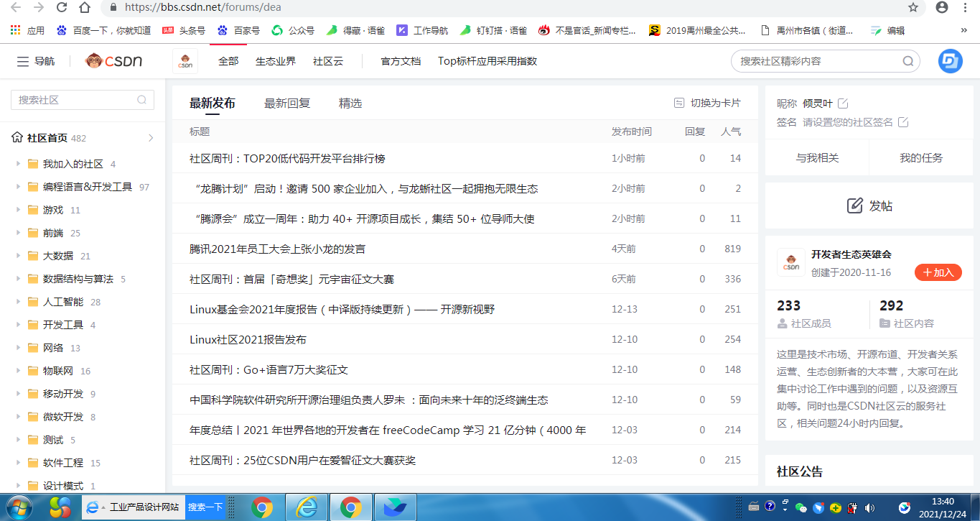Click the red 加入 button
Screen dimensions: 980x521
[938, 272]
